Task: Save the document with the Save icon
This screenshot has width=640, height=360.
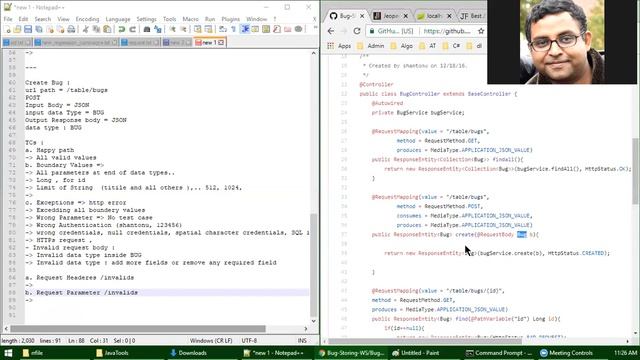Action: (28, 29)
